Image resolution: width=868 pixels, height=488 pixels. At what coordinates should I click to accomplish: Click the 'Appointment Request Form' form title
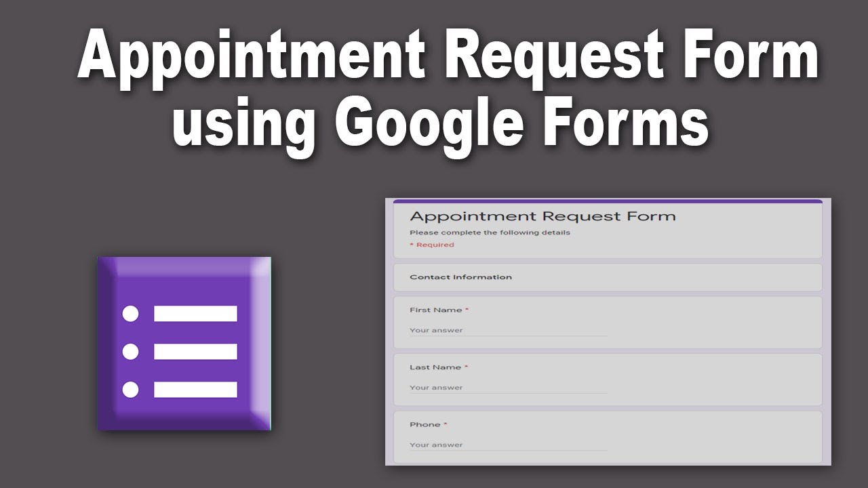tap(542, 217)
